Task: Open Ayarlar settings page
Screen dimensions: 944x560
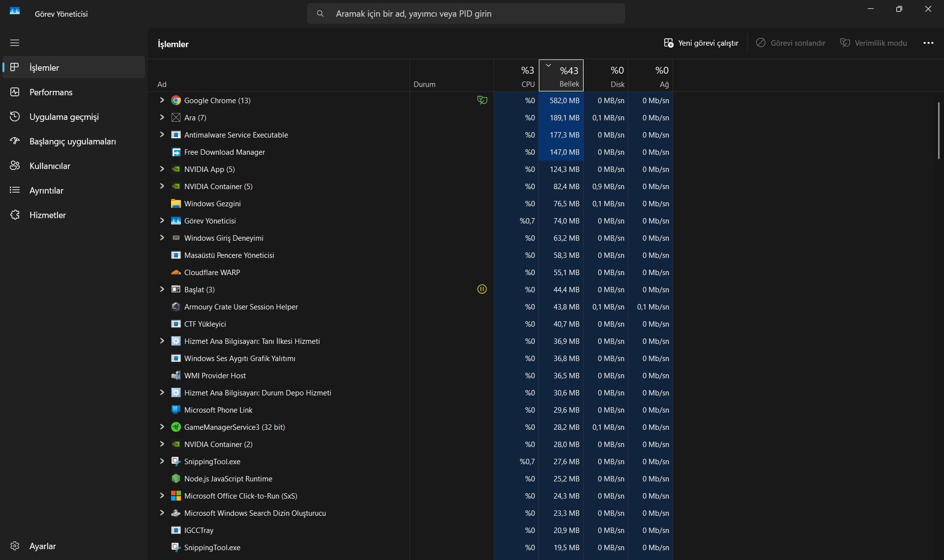Action: [x=74, y=546]
